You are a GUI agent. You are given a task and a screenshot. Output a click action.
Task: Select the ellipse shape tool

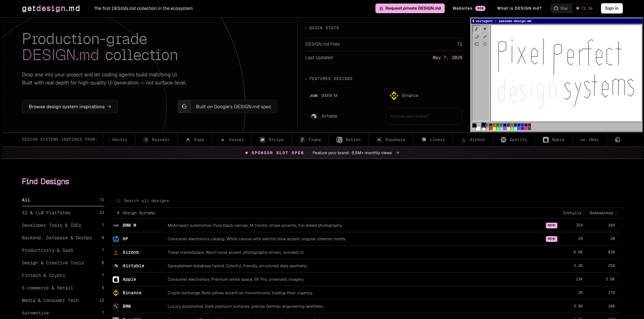click(x=485, y=44)
